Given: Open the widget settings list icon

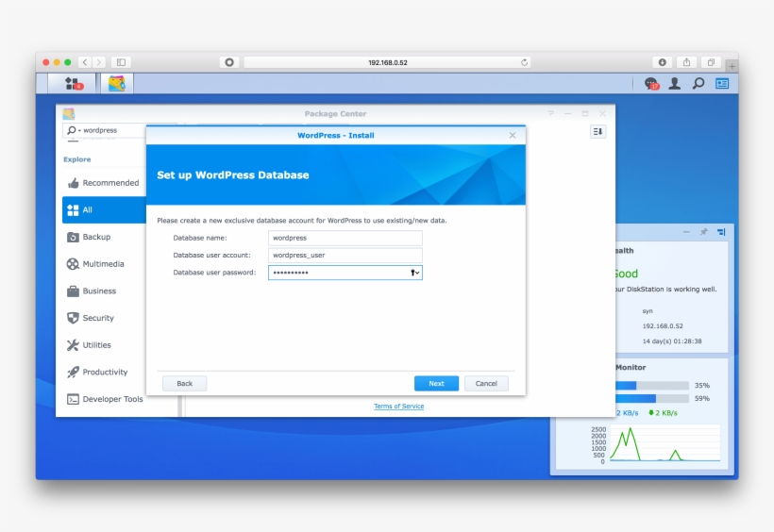Looking at the screenshot, I should coord(721,232).
